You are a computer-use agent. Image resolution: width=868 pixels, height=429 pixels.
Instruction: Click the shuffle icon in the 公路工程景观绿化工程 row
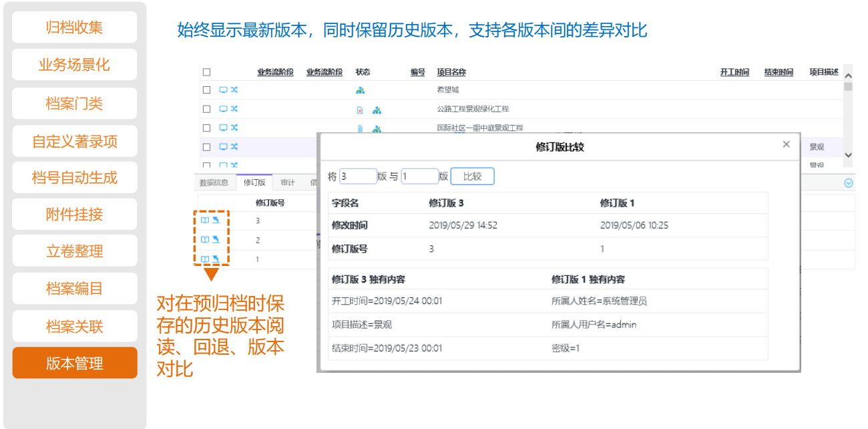click(x=234, y=109)
